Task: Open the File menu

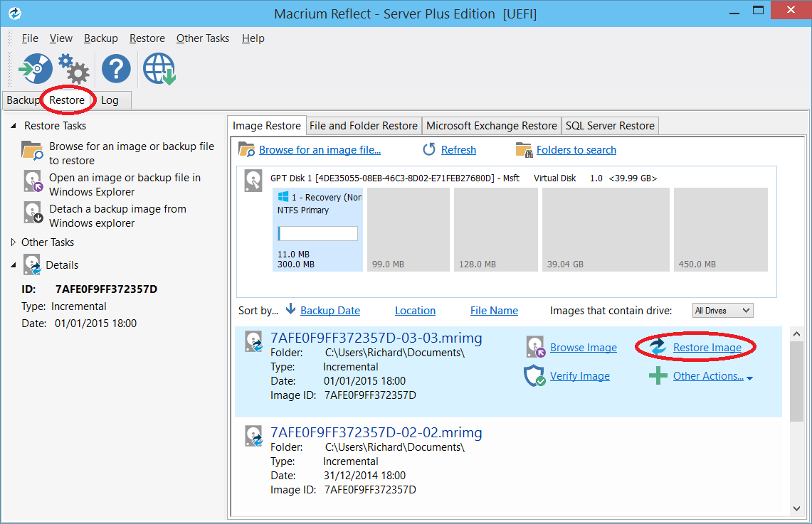Action: (x=30, y=38)
